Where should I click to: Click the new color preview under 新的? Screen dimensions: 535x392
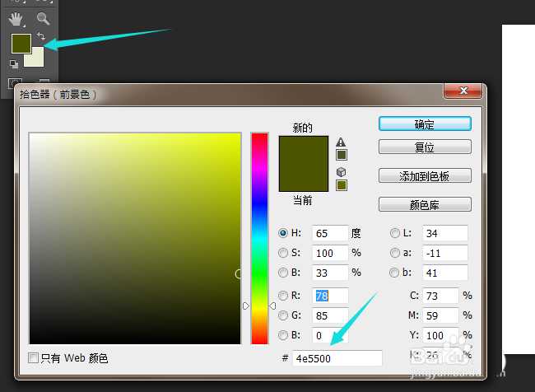(x=304, y=150)
